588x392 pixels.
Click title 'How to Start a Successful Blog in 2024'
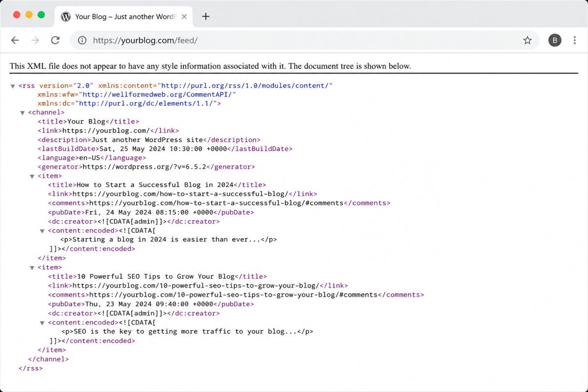click(155, 185)
